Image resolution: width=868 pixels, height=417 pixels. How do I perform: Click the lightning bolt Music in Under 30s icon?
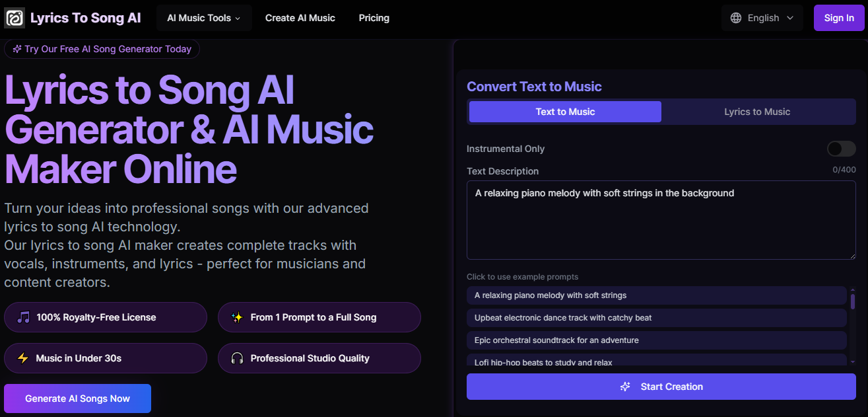click(x=23, y=358)
